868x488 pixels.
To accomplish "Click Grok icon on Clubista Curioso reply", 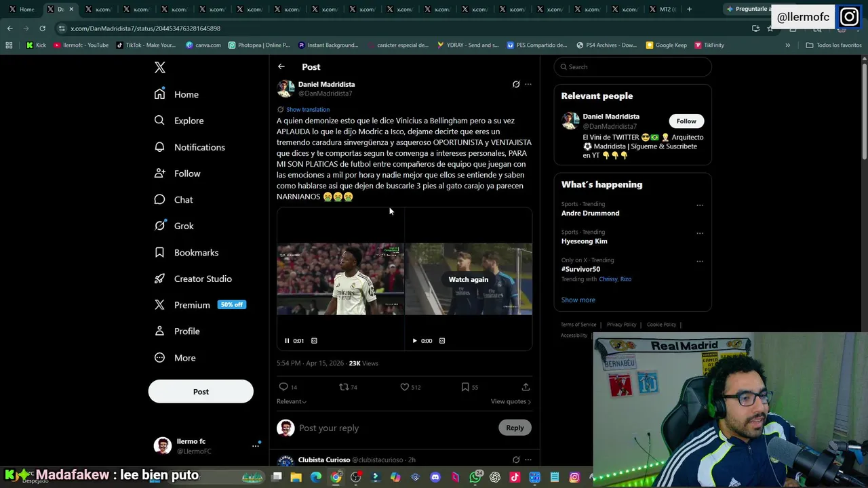I will [x=516, y=460].
